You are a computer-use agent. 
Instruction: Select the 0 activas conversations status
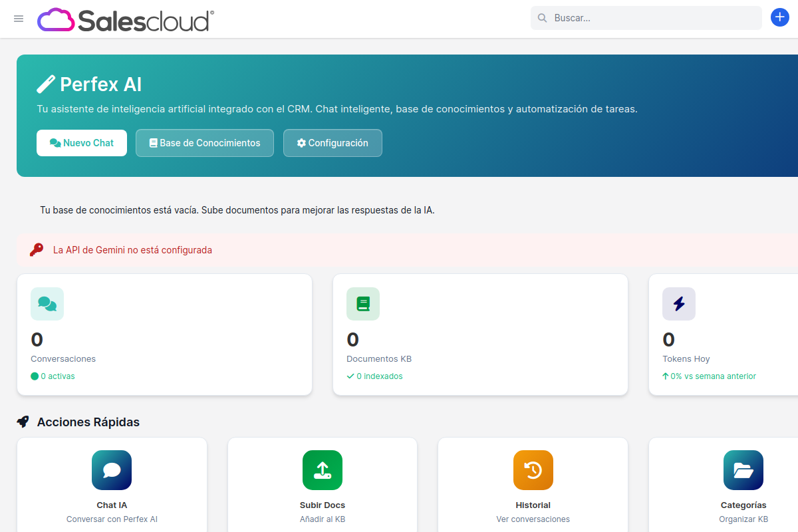(53, 376)
